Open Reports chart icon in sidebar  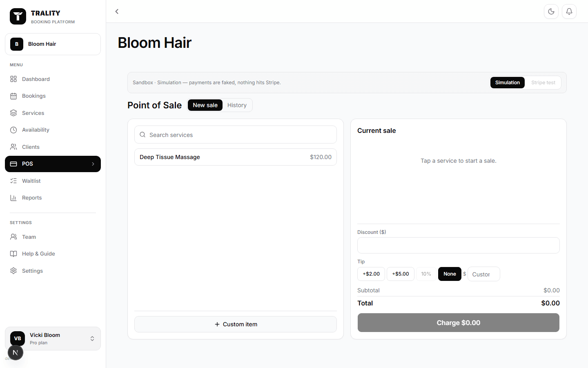[x=13, y=198]
